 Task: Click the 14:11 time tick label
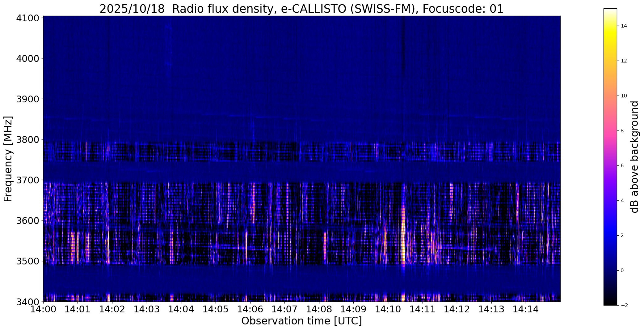click(423, 309)
